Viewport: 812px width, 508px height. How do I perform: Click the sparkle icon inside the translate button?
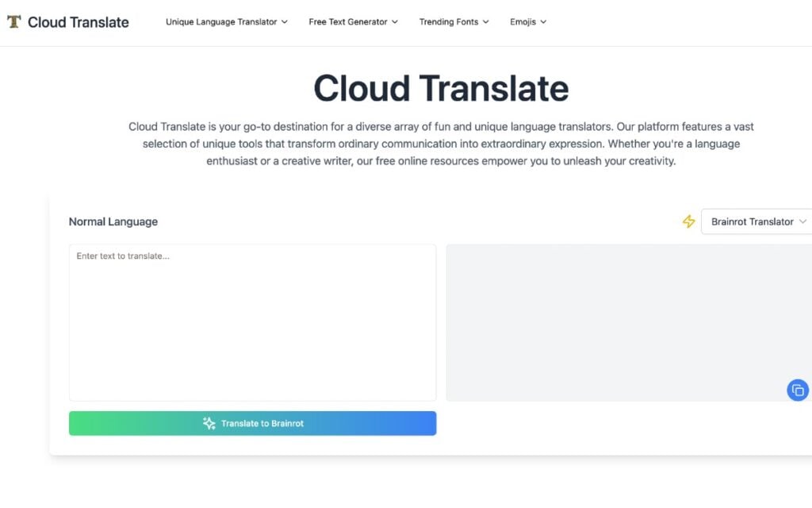(x=209, y=423)
